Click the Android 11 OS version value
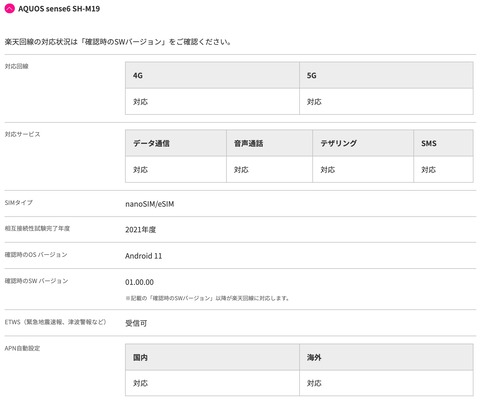This screenshot has width=480, height=403. click(x=144, y=256)
